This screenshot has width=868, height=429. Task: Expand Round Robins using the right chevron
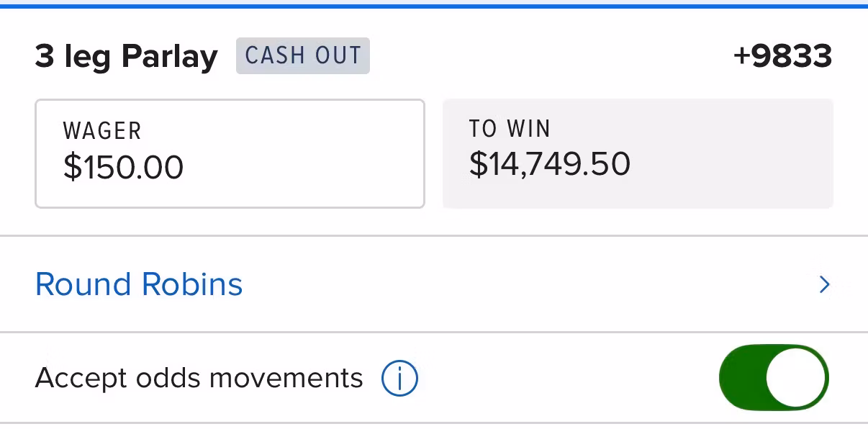[x=825, y=285]
